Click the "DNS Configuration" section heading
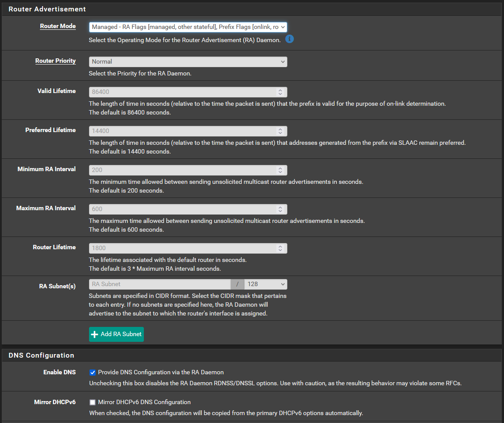Screen dimensions: 504x423 click(x=42, y=355)
